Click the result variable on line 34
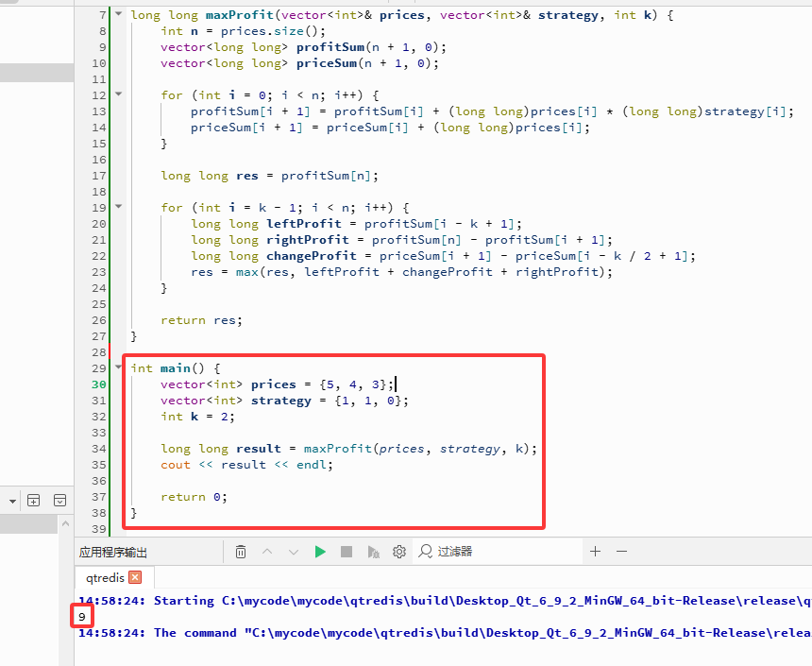This screenshot has width=812, height=666. tap(259, 450)
